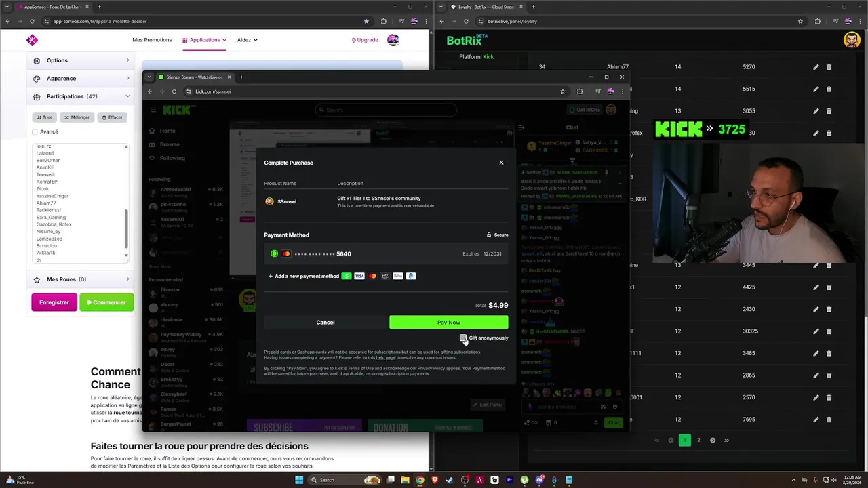Edit the row with points 5270 in BotRix
Viewport: 868px width, 488px height.
pyautogui.click(x=816, y=67)
